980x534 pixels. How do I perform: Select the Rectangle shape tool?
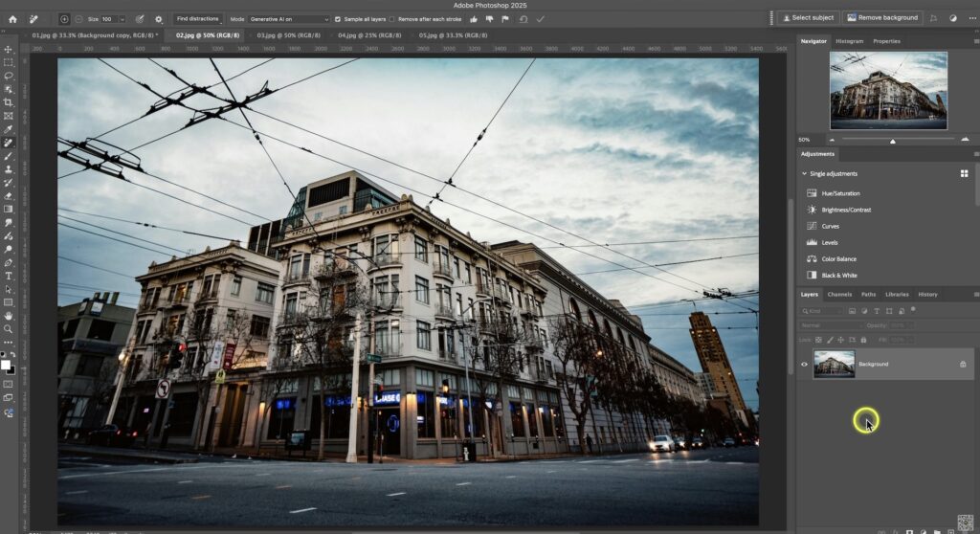click(8, 302)
